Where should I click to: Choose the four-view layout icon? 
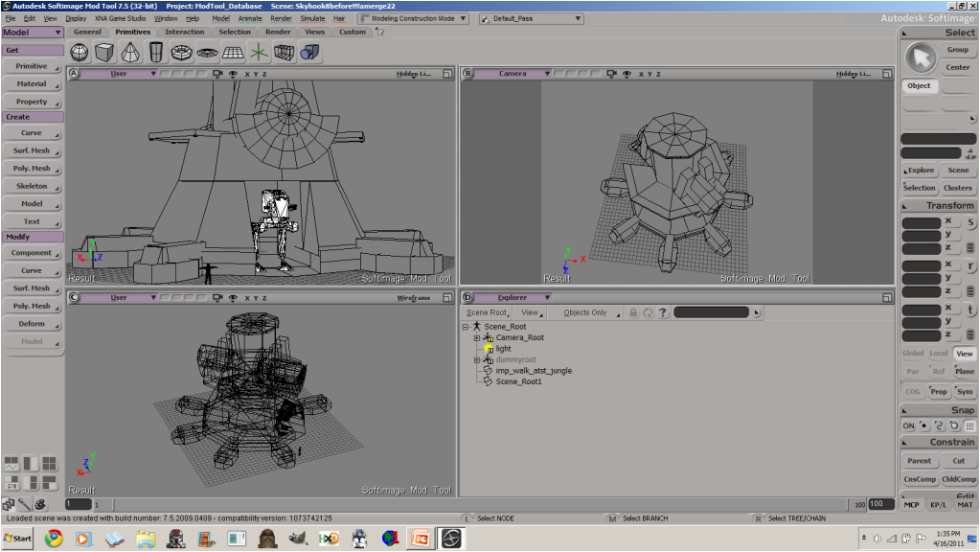[49, 463]
